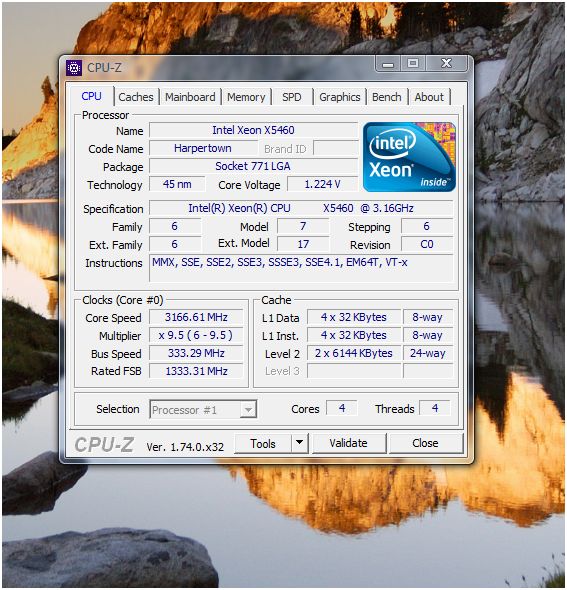Click the CPU-Z app icon in title bar
Viewport: 567px width, 590px height.
pos(74,68)
